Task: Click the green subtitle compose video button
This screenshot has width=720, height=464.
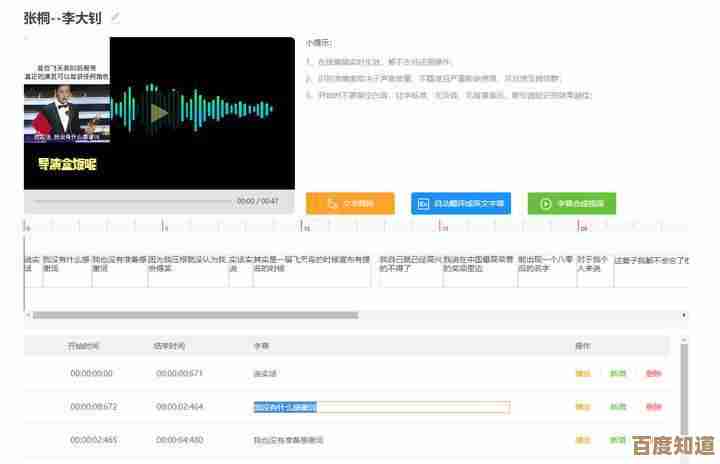Action: [x=572, y=204]
